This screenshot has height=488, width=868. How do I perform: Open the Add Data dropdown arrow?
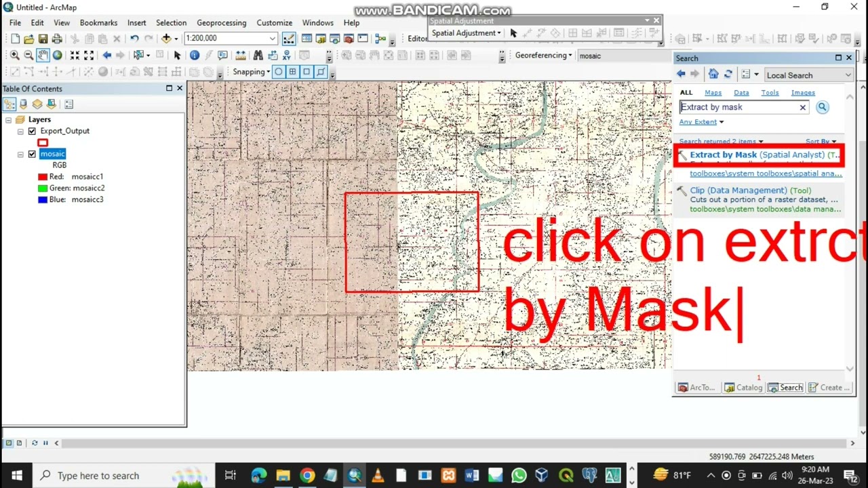(x=176, y=39)
